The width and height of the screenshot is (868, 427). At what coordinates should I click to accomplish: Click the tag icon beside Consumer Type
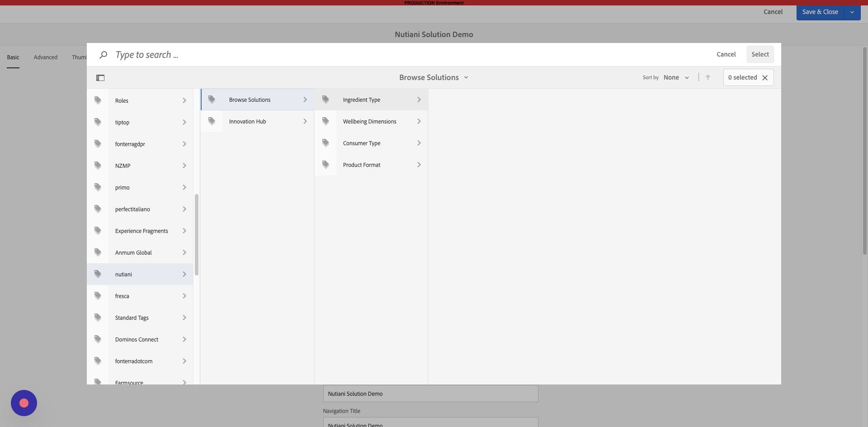[325, 143]
